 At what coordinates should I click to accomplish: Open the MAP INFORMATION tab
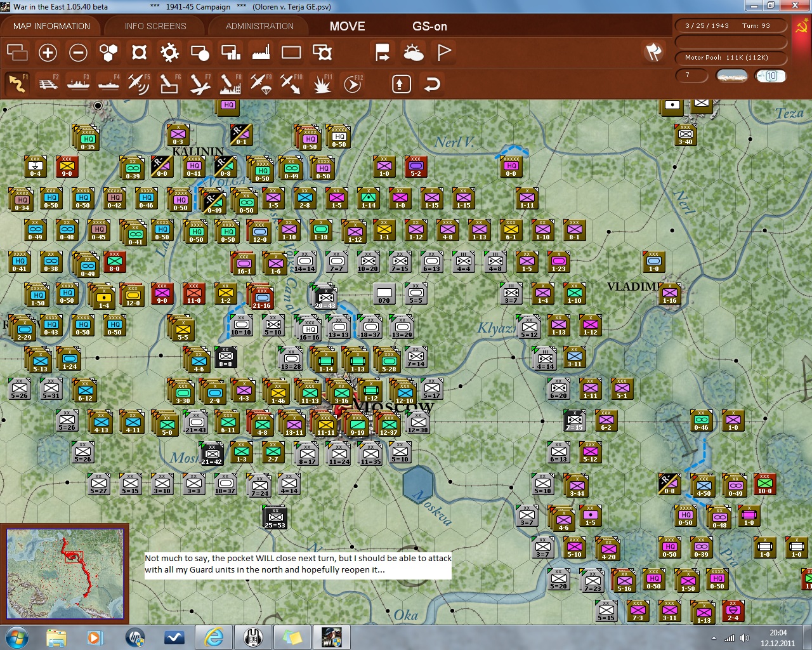pyautogui.click(x=51, y=26)
